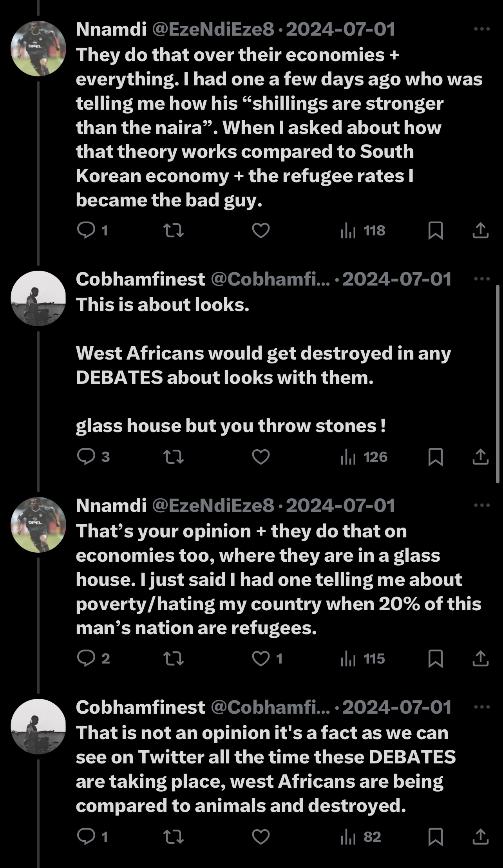
Task: Open Nnamdi's footballer profile picture, first tweet
Action: (38, 48)
